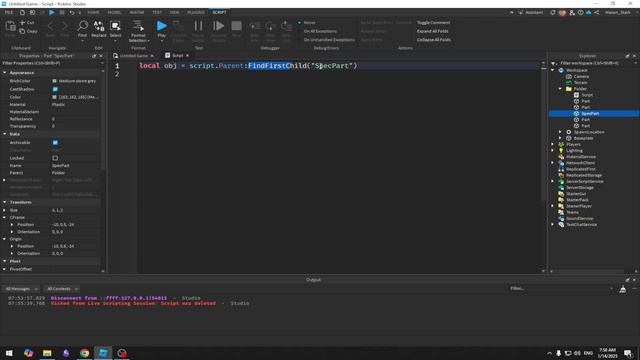Switch to the VIEW ribbon tab

click(175, 13)
